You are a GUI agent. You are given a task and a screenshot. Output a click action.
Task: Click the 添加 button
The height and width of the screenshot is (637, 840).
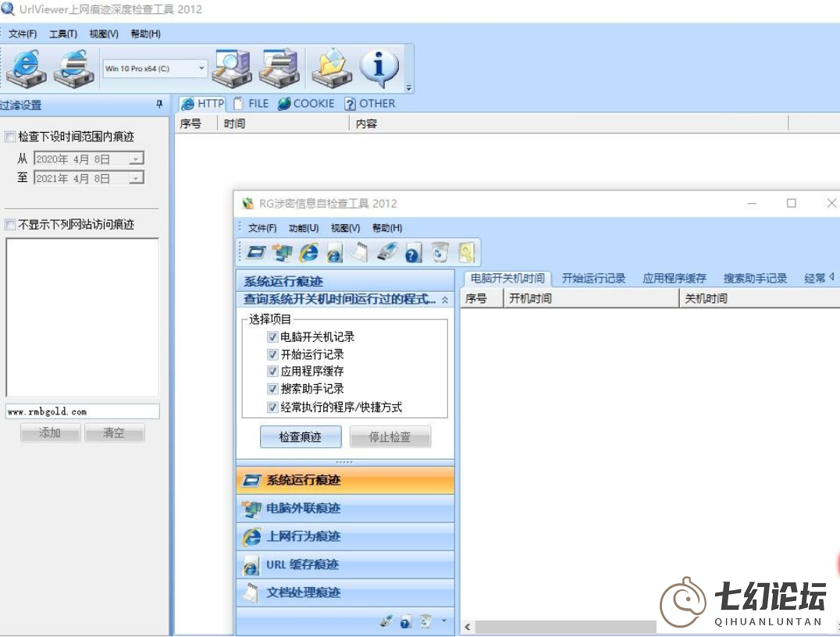point(51,432)
